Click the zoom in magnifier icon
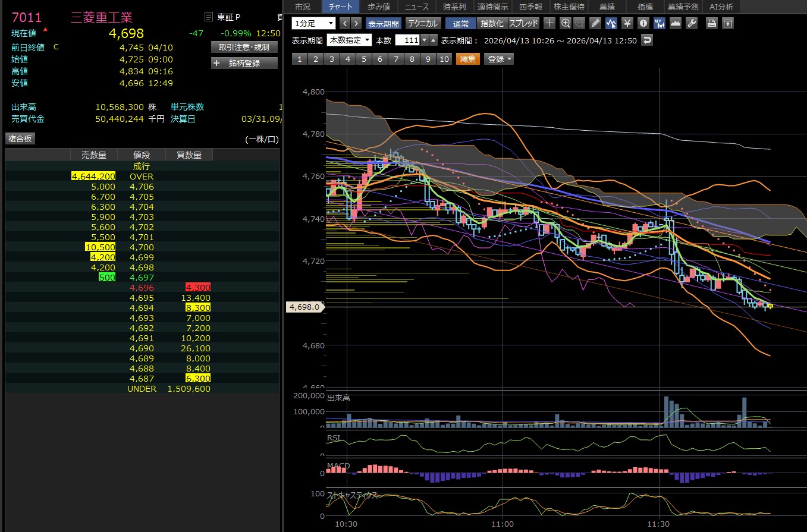The height and width of the screenshot is (532, 807). click(565, 23)
